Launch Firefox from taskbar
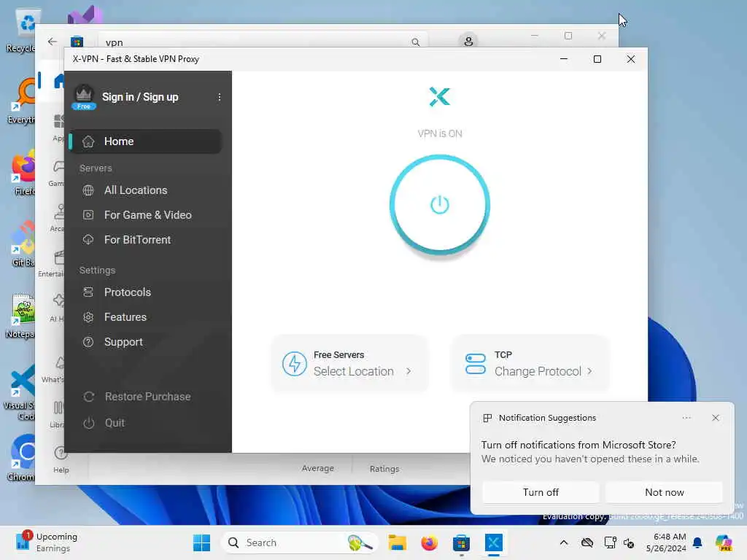The width and height of the screenshot is (747, 560). [429, 542]
